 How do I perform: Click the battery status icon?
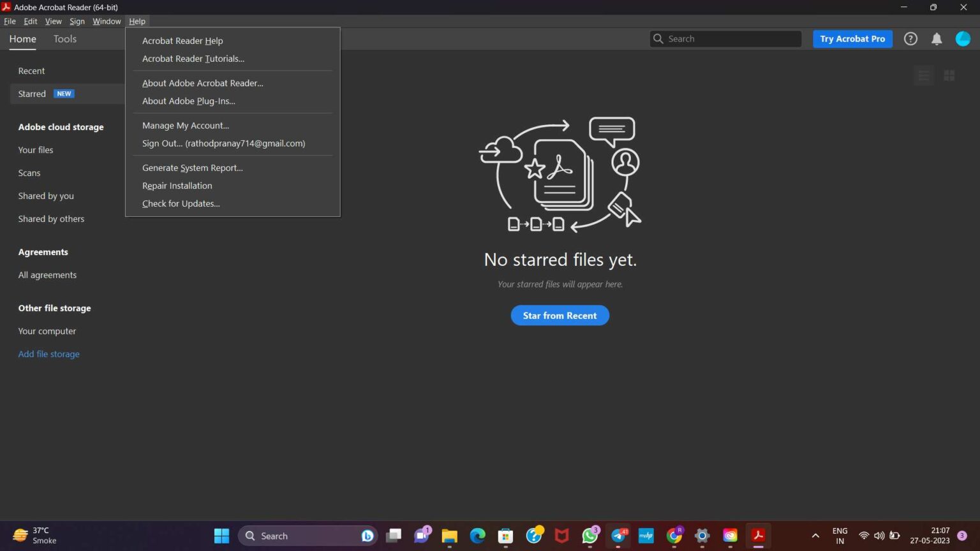point(895,536)
